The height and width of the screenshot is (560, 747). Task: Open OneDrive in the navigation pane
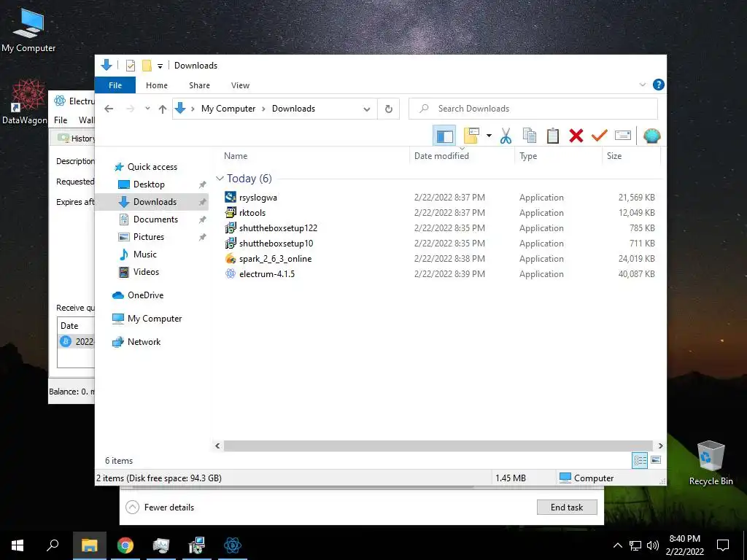tap(145, 295)
